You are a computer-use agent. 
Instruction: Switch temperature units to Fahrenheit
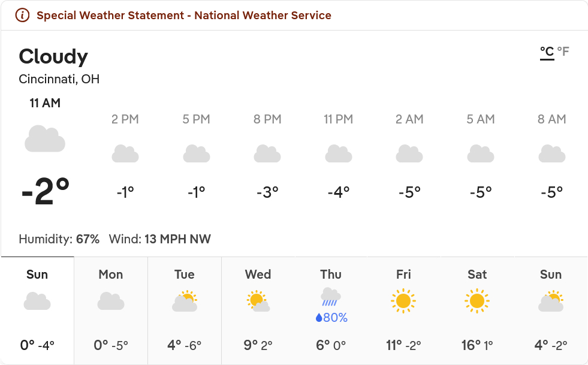(563, 52)
